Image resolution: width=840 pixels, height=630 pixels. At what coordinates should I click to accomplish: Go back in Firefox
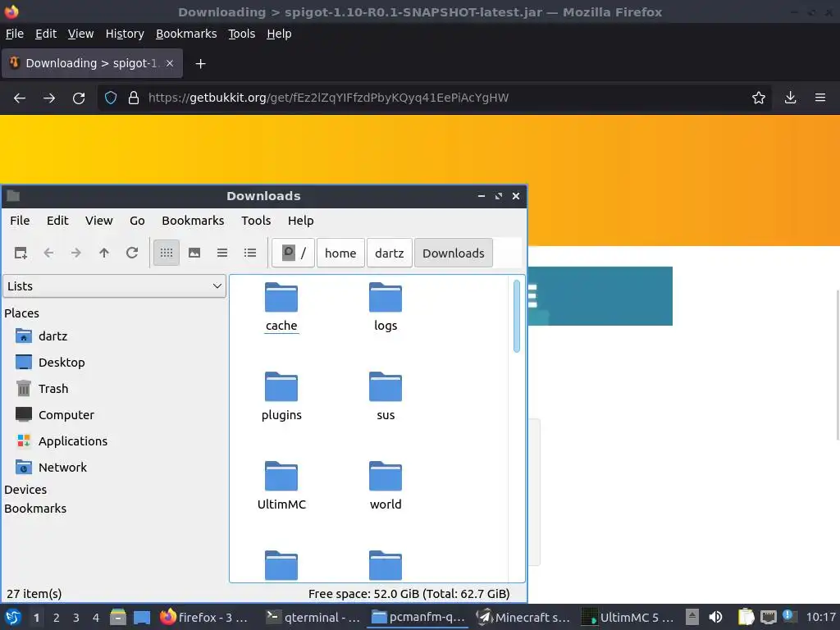tap(20, 98)
